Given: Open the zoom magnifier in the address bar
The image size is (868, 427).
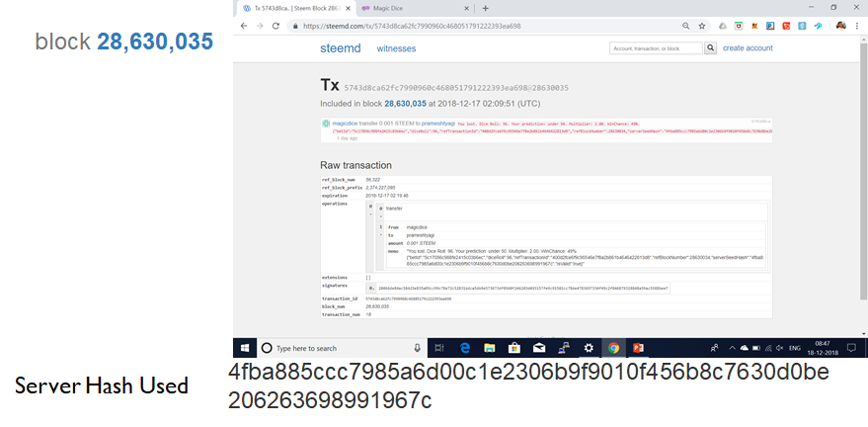Looking at the screenshot, I should click(686, 26).
